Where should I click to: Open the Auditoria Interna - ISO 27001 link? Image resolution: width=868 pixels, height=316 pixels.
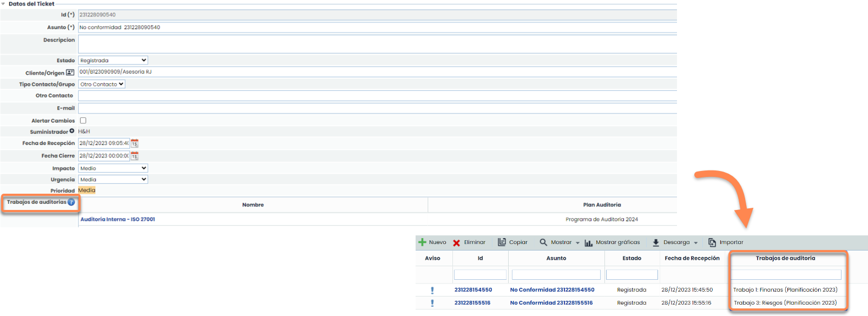pos(117,219)
